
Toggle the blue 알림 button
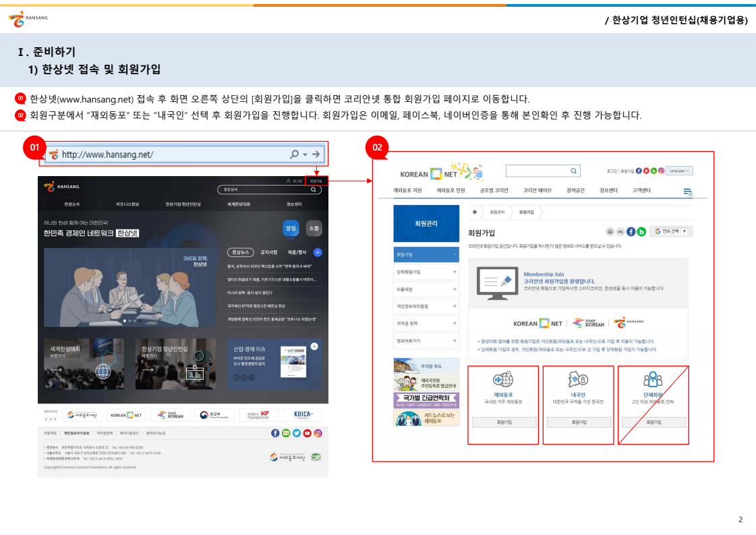click(291, 229)
